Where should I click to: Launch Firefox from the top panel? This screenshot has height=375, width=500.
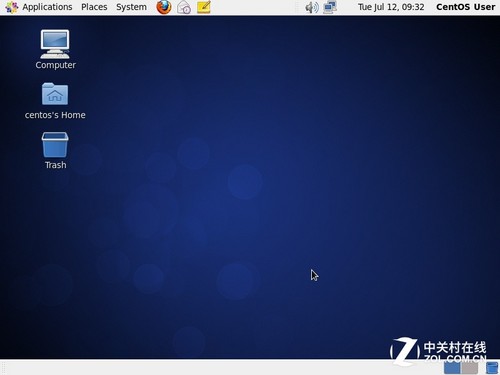click(164, 7)
